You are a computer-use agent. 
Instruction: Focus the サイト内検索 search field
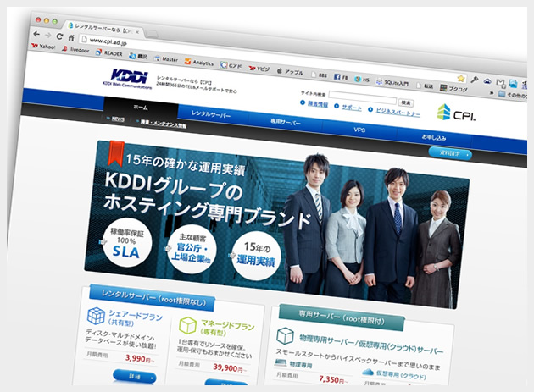click(x=362, y=96)
